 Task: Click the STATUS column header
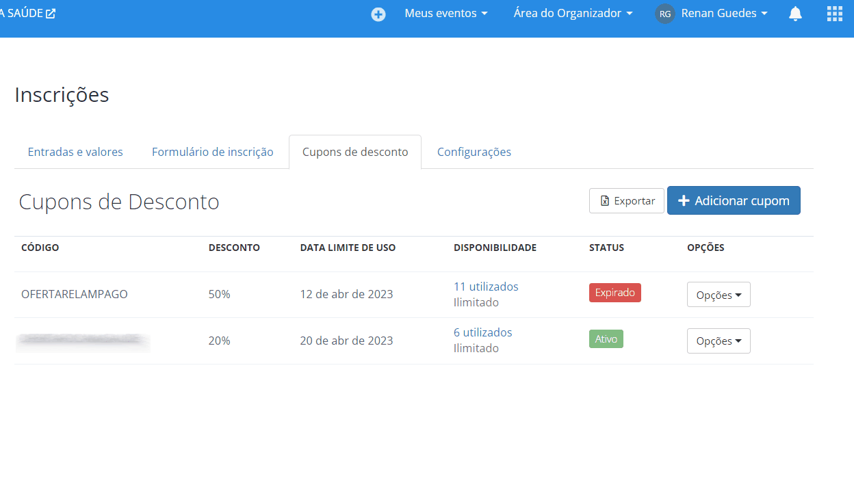(606, 248)
